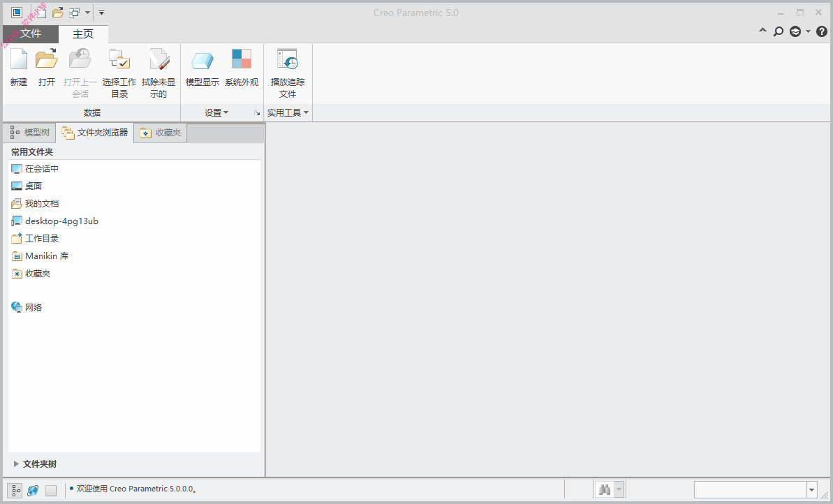
Task: Click the 欢迎使用 Creo Parametric 5.0.0.0 status message
Action: (x=137, y=489)
